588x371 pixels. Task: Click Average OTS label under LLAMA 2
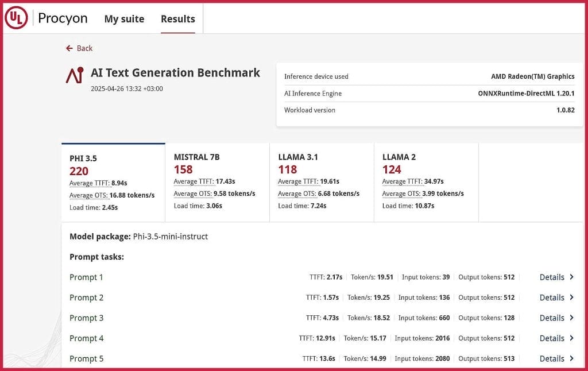pyautogui.click(x=401, y=194)
